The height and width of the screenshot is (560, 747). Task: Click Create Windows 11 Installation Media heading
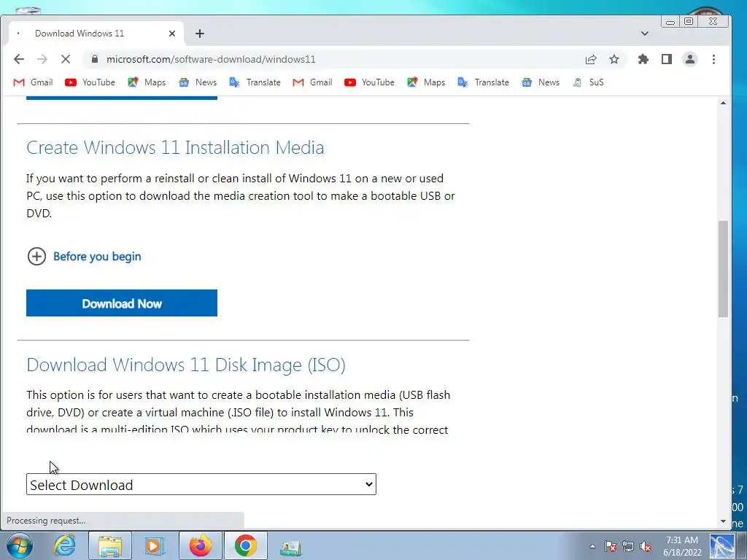175,147
